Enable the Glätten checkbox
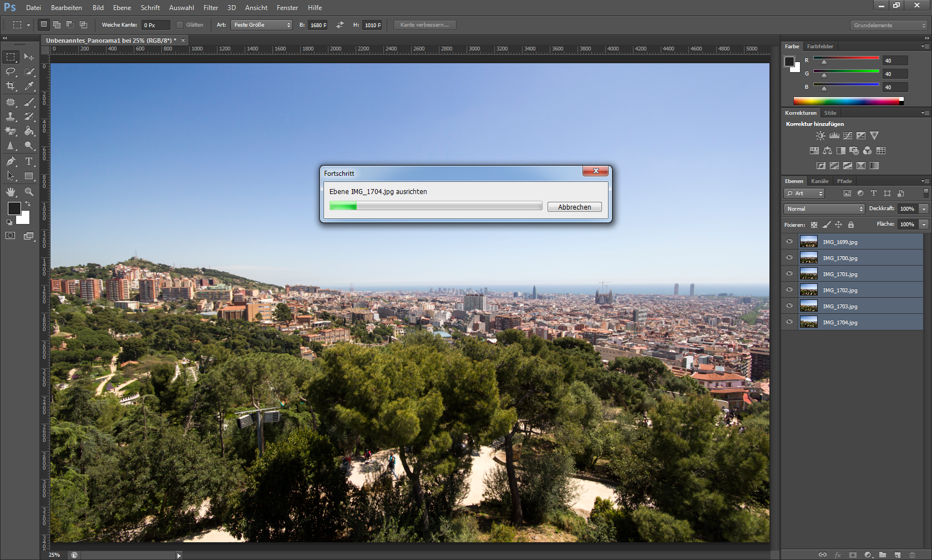This screenshot has width=932, height=560. pos(180,25)
